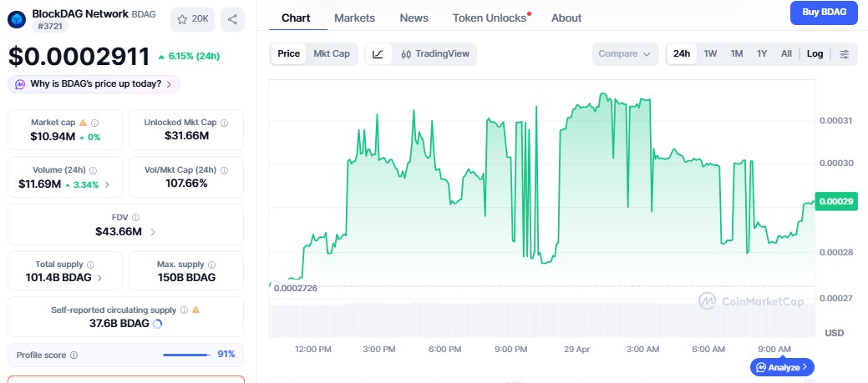Image resolution: width=868 pixels, height=383 pixels.
Task: Toggle Log scale on chart
Action: point(815,54)
